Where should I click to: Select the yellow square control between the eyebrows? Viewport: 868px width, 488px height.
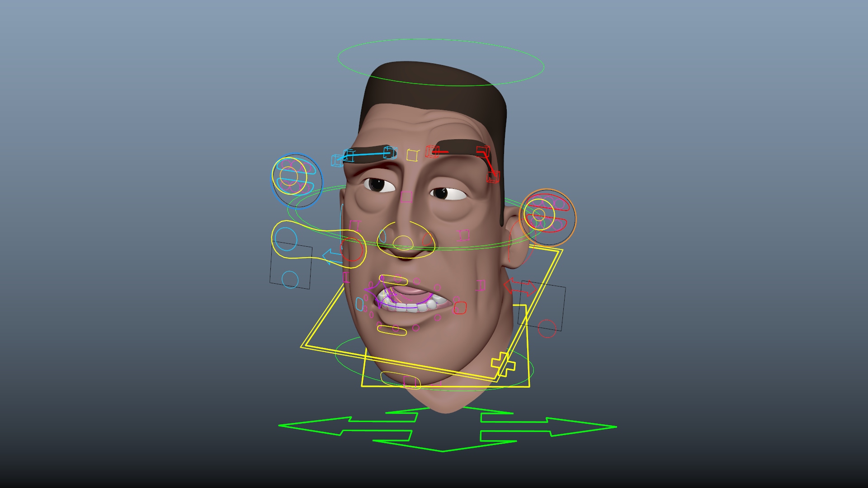pyautogui.click(x=412, y=155)
